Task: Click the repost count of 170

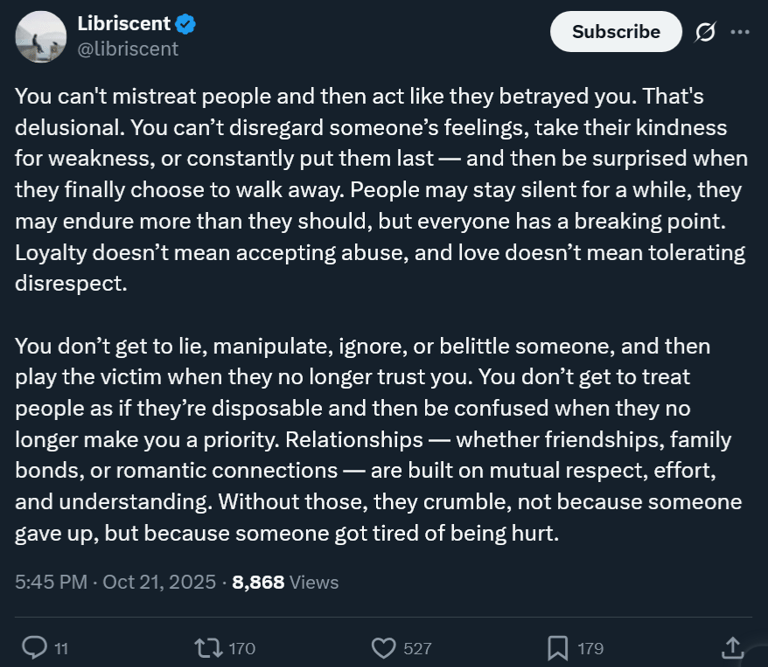Action: 242,648
